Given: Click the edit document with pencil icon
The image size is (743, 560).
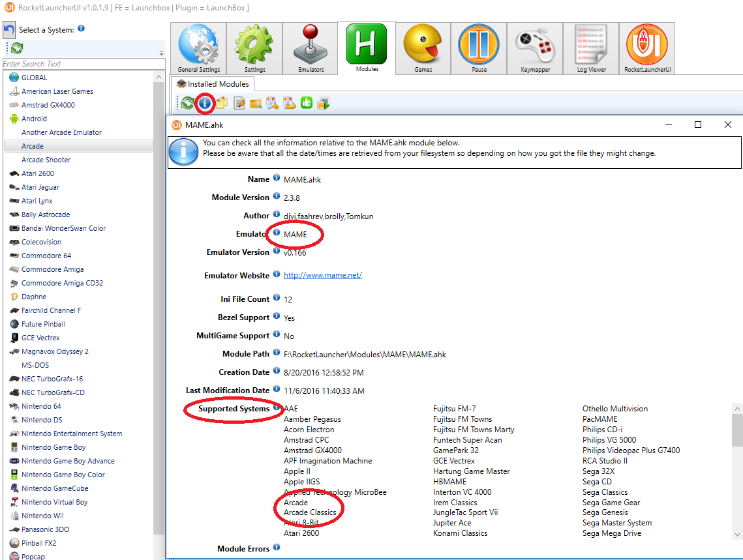Looking at the screenshot, I should [239, 103].
